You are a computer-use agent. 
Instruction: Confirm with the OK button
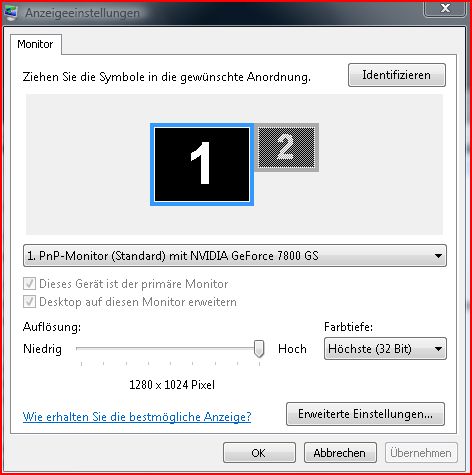(x=259, y=453)
